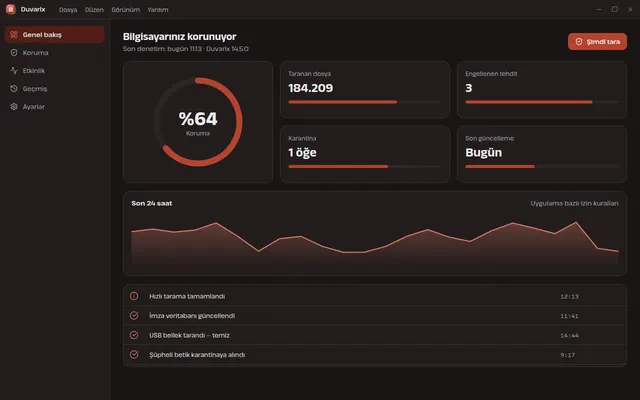The height and width of the screenshot is (400, 640).
Task: Select the İmza veritabanı güncellendi log entry
Action: [x=375, y=316]
